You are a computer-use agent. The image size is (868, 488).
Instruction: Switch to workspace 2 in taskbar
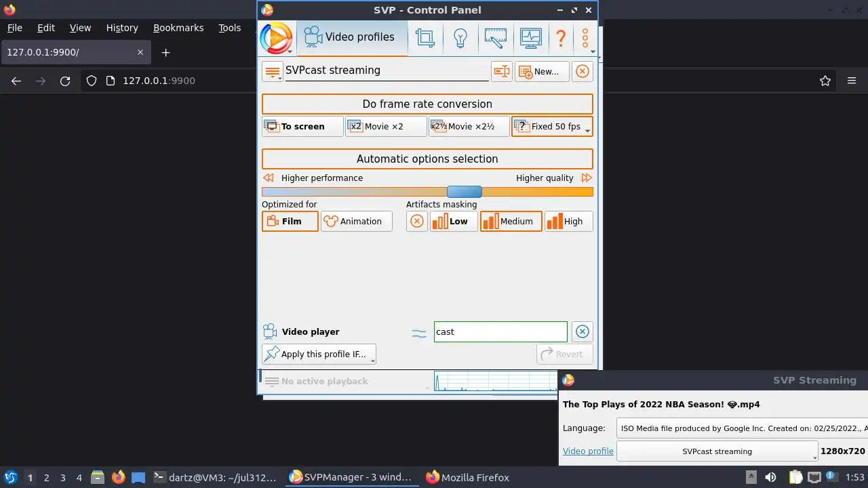click(46, 477)
